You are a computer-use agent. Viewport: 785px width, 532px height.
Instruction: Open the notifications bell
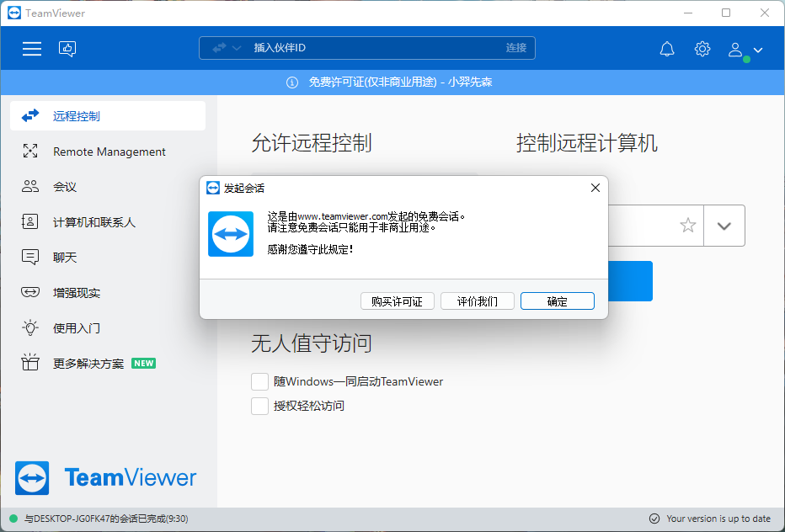coord(666,48)
